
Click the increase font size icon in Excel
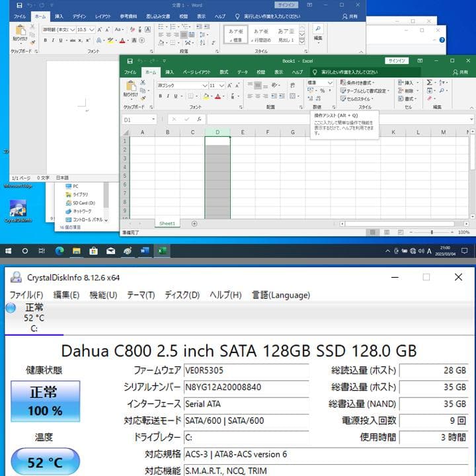(x=230, y=85)
